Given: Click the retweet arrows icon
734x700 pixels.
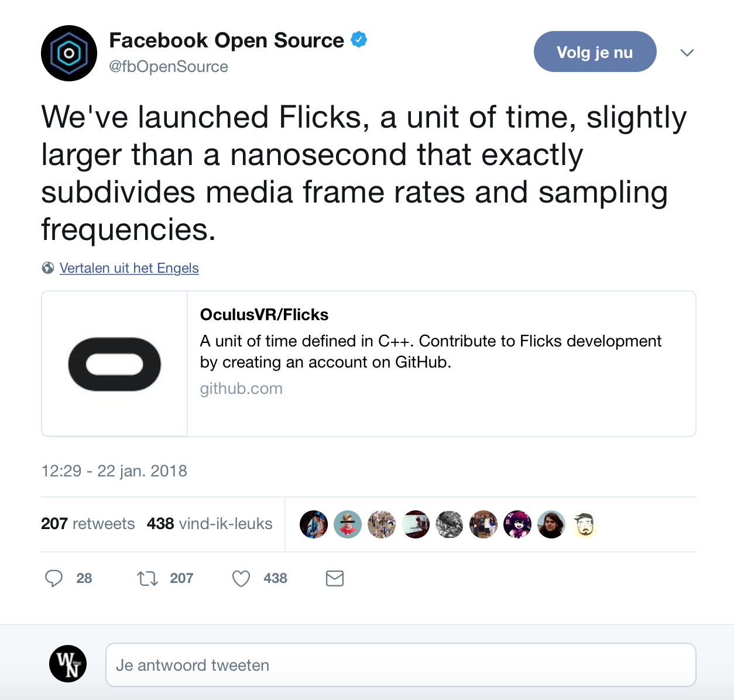Looking at the screenshot, I should 147,578.
